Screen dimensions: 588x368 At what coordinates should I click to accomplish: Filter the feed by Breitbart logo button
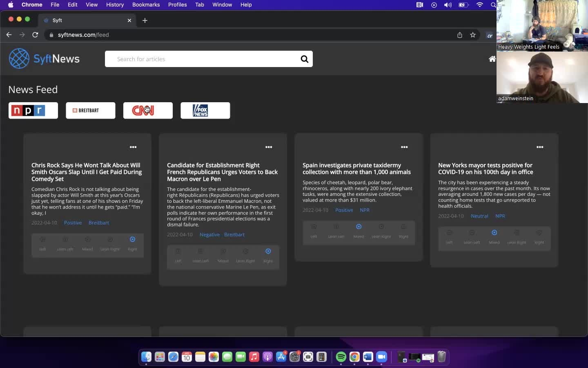tap(91, 110)
